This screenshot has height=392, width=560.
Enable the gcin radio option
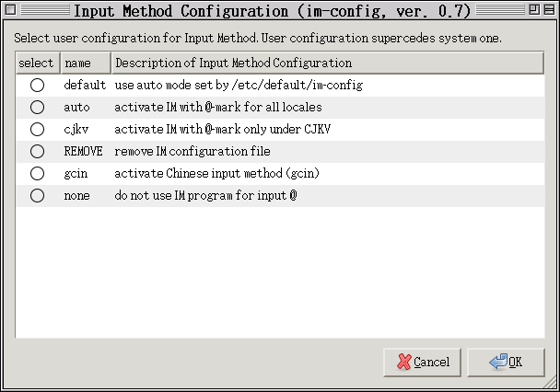tap(38, 173)
